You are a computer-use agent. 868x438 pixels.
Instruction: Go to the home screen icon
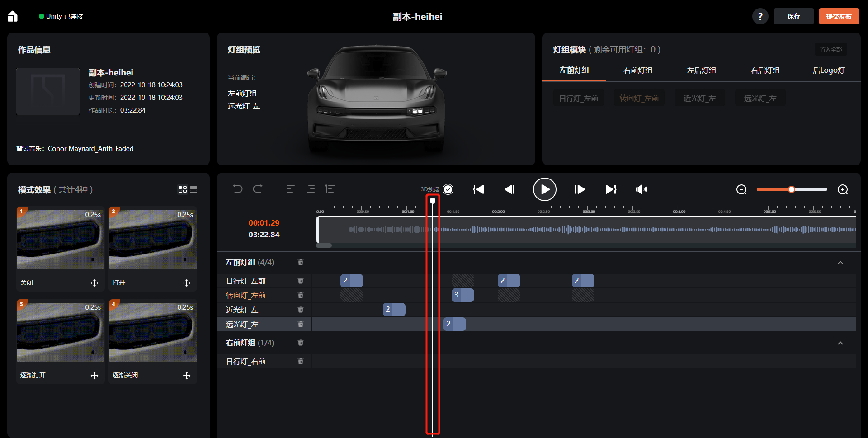(13, 16)
